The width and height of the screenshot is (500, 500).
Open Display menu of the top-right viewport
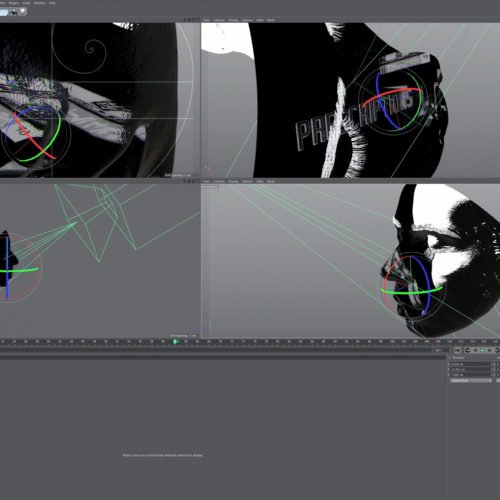pos(233,20)
